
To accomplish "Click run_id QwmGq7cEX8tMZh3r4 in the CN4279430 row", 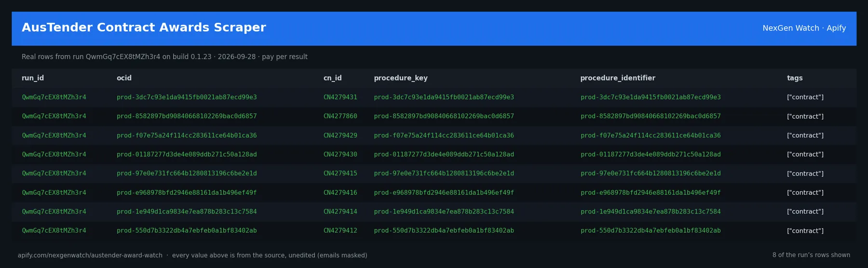I will 54,154.
